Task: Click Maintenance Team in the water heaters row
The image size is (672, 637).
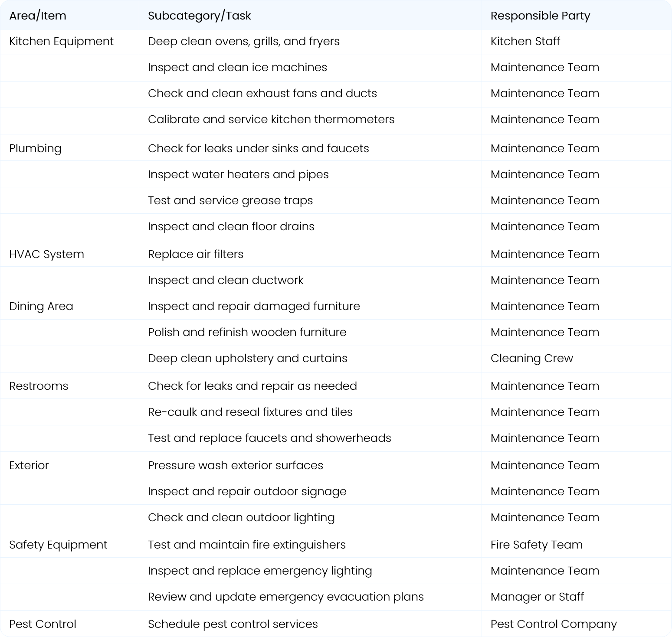Action: (x=545, y=174)
